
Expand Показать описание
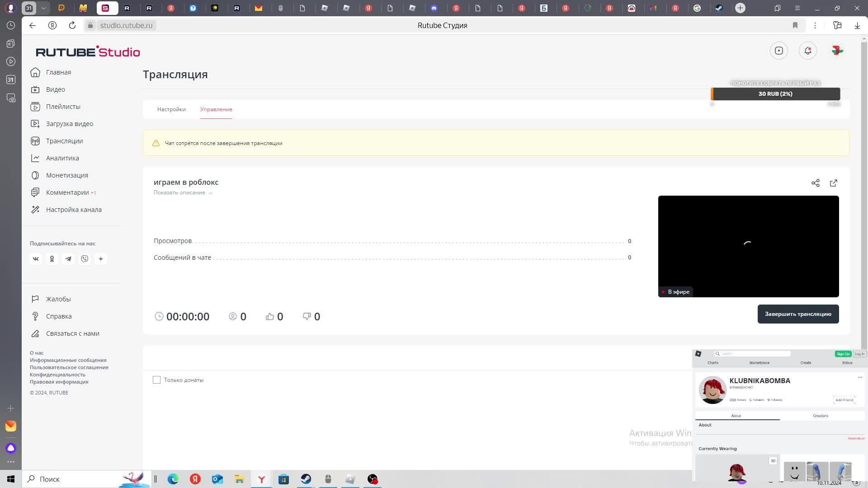183,192
